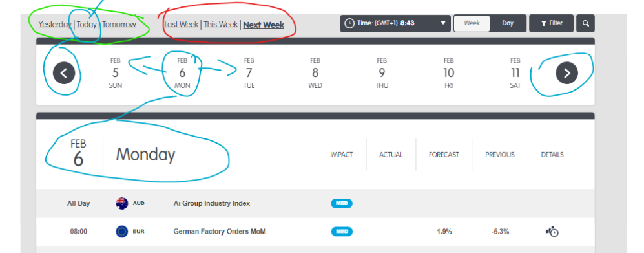The width and height of the screenshot is (644, 253).
Task: Open the Last Week link
Action: (182, 25)
